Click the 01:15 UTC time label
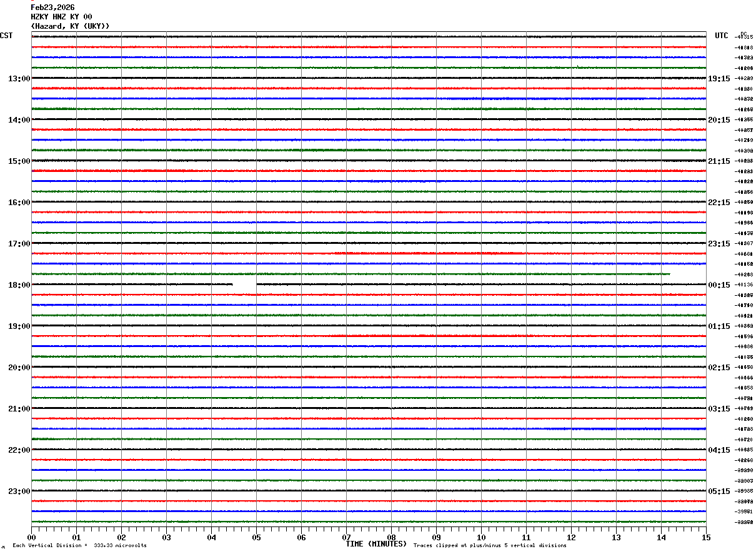Image resolution: width=756 pixels, height=554 pixels. pos(719,326)
